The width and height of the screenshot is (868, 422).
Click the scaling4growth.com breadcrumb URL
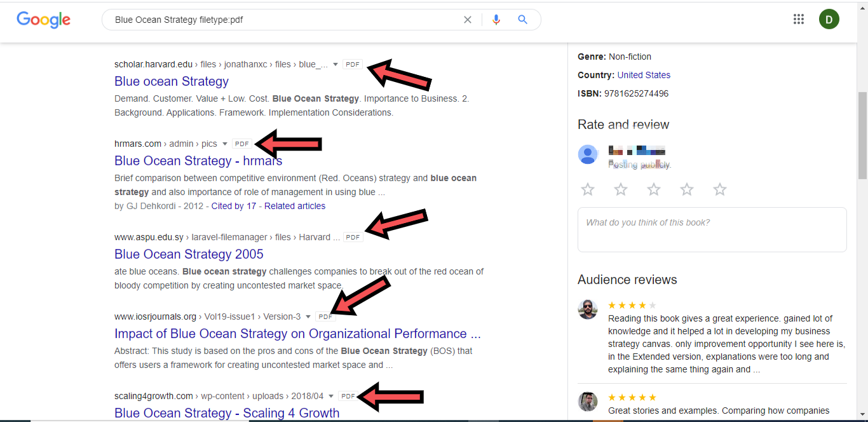[x=219, y=396]
